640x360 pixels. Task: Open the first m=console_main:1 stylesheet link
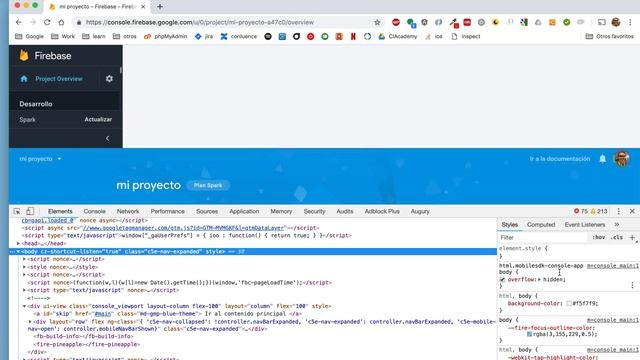coord(613,266)
